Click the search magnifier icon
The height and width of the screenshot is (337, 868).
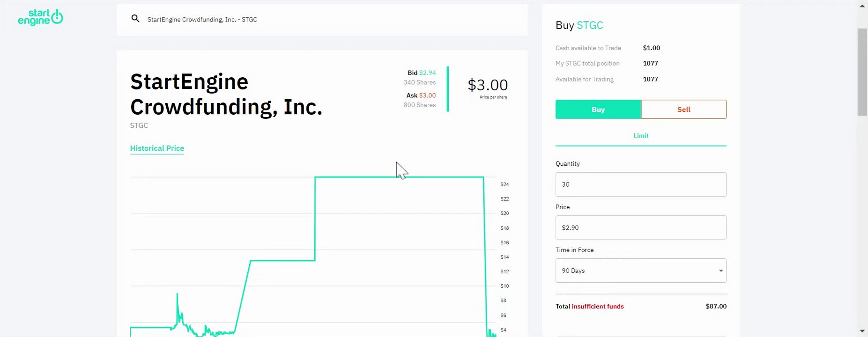pyautogui.click(x=135, y=19)
